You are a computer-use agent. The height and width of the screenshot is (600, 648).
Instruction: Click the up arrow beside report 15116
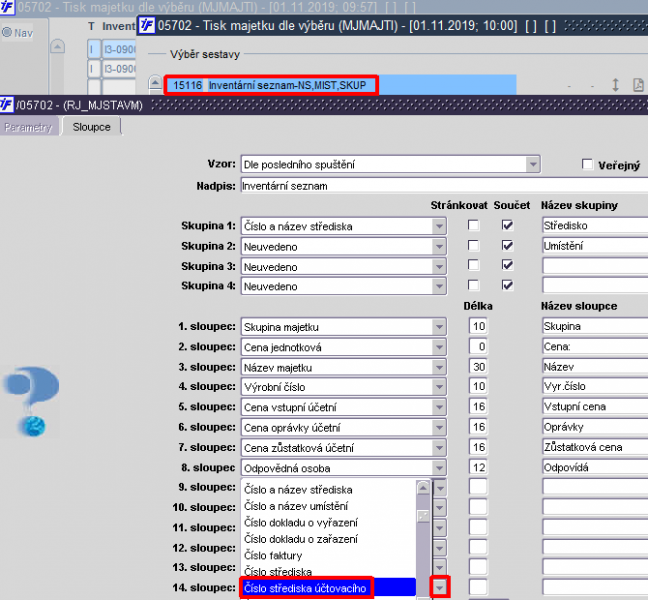tap(155, 82)
